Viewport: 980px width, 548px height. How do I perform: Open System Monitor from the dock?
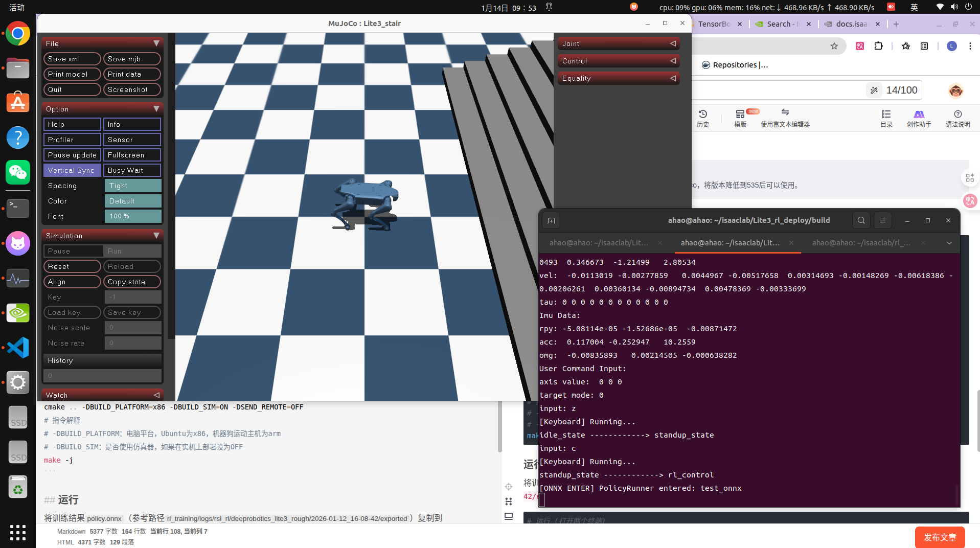pos(18,279)
